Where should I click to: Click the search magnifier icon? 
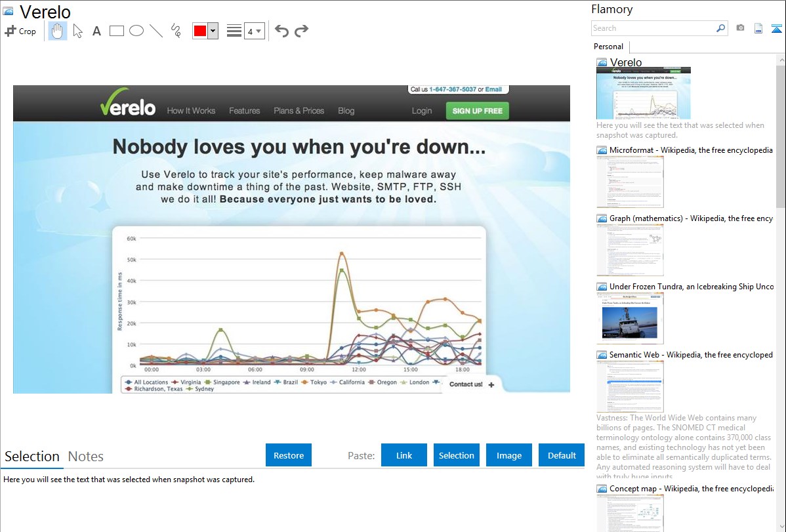point(720,28)
